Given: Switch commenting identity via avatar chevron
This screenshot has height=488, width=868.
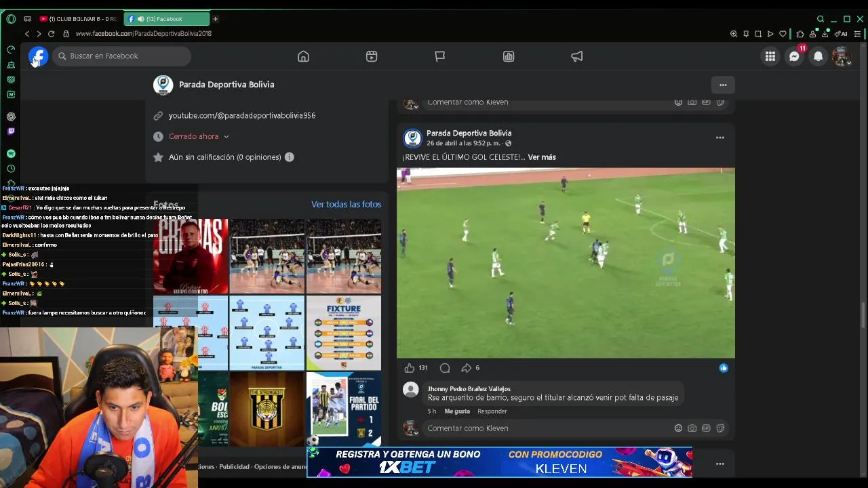Looking at the screenshot, I should click(416, 432).
